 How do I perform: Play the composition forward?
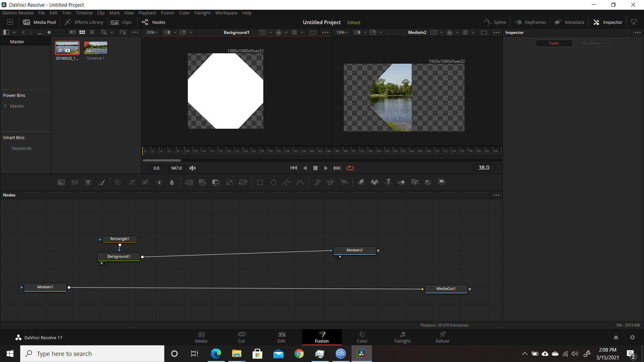click(x=326, y=168)
